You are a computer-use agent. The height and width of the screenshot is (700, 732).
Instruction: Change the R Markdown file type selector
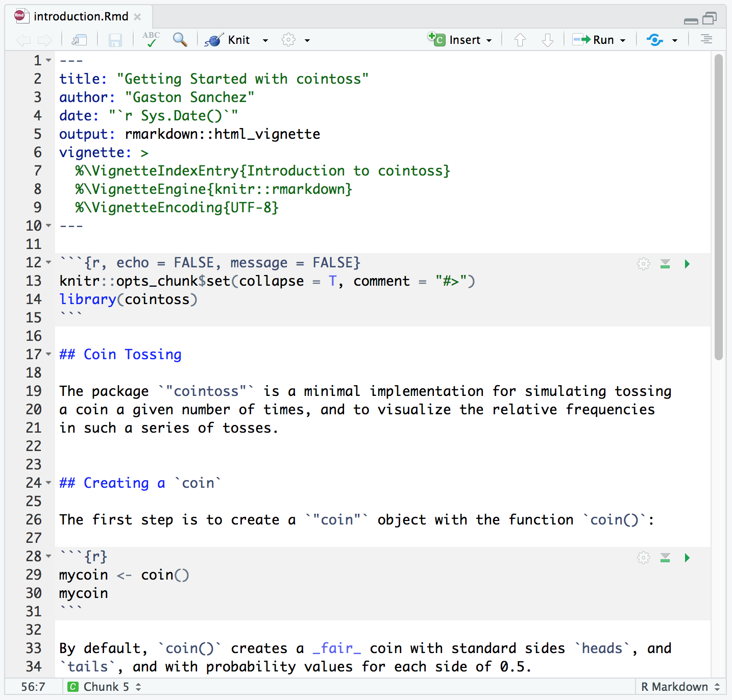point(680,687)
